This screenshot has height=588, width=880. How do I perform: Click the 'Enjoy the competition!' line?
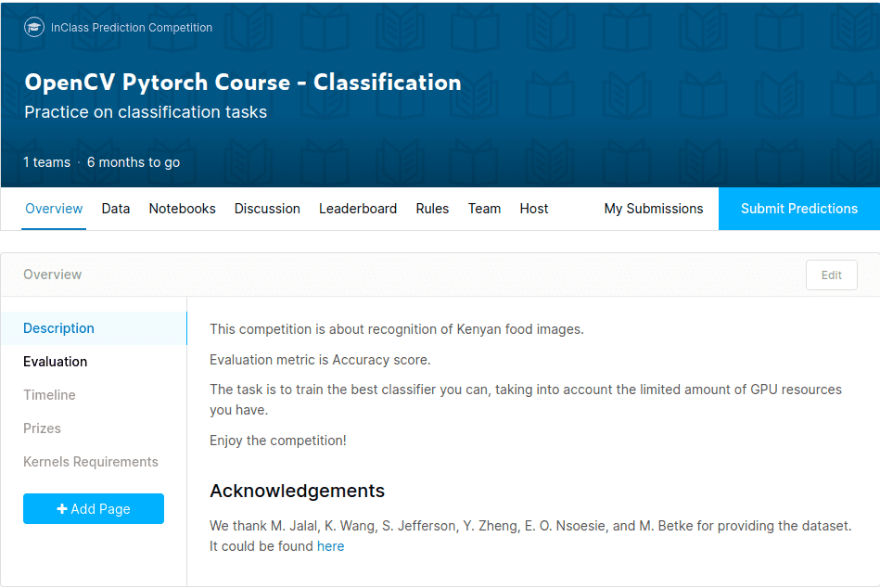(x=278, y=441)
